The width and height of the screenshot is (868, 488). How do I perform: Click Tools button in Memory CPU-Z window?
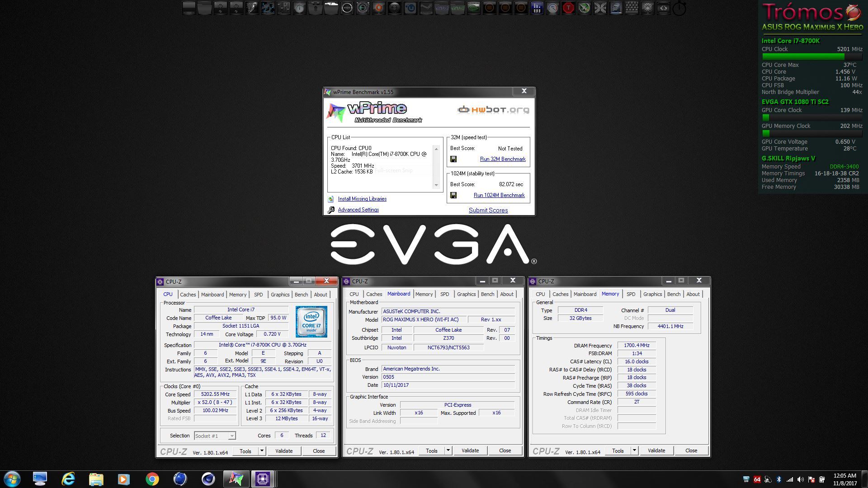coord(618,450)
